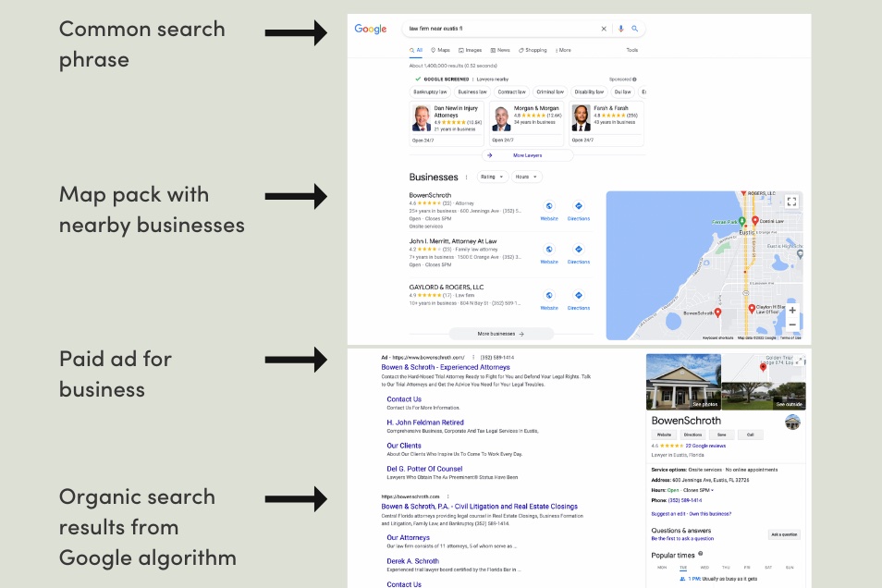
Task: Open BowenSchroth Directions icon in map pack
Action: (578, 206)
